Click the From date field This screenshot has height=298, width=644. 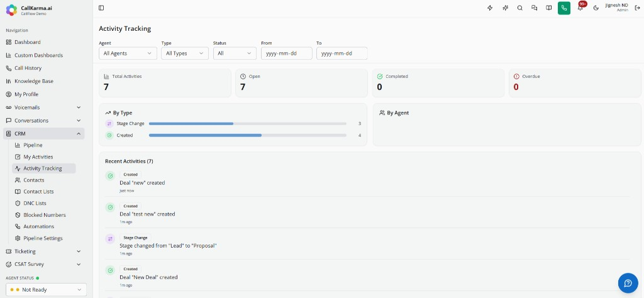tap(287, 53)
